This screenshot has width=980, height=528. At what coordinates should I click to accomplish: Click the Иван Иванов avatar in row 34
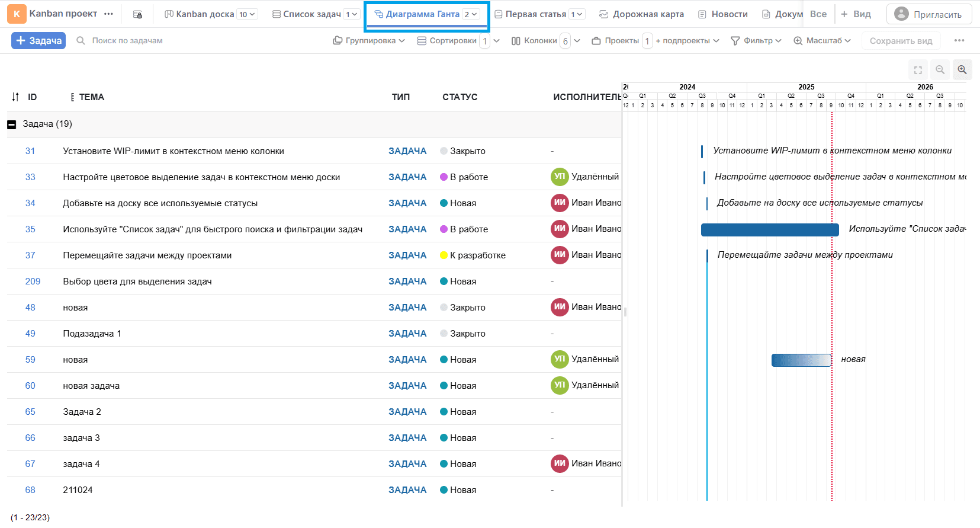560,203
